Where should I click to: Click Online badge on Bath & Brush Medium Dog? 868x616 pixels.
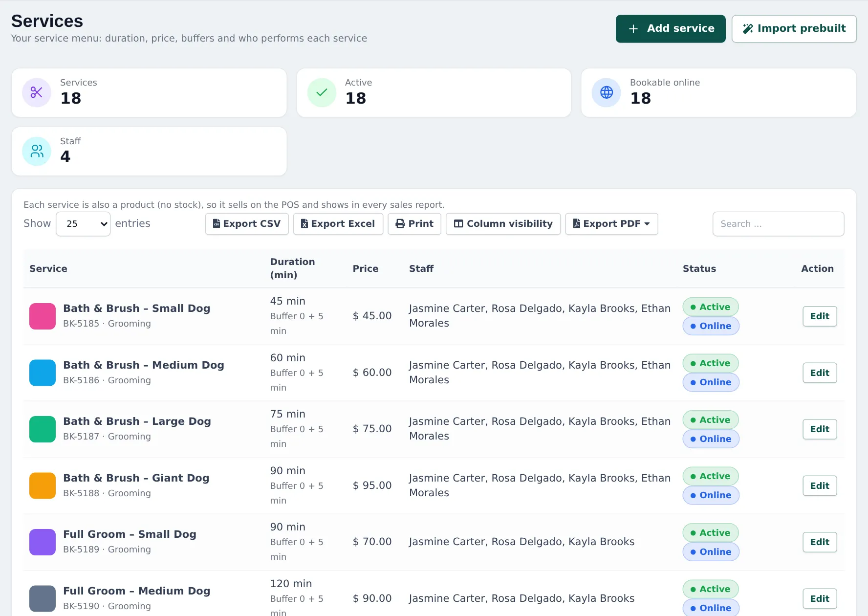pyautogui.click(x=711, y=382)
